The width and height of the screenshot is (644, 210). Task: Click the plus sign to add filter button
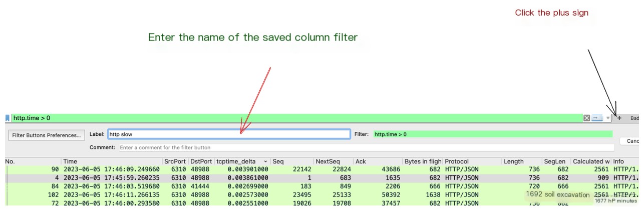click(x=619, y=118)
